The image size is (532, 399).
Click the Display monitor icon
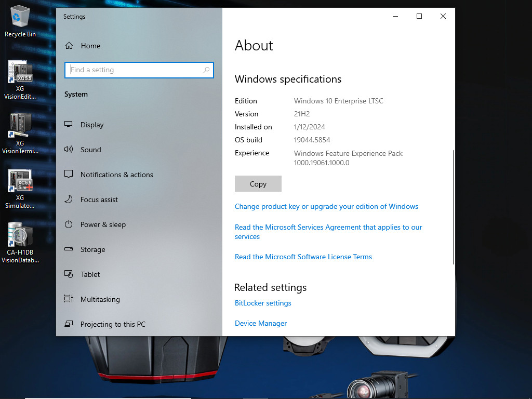69,125
